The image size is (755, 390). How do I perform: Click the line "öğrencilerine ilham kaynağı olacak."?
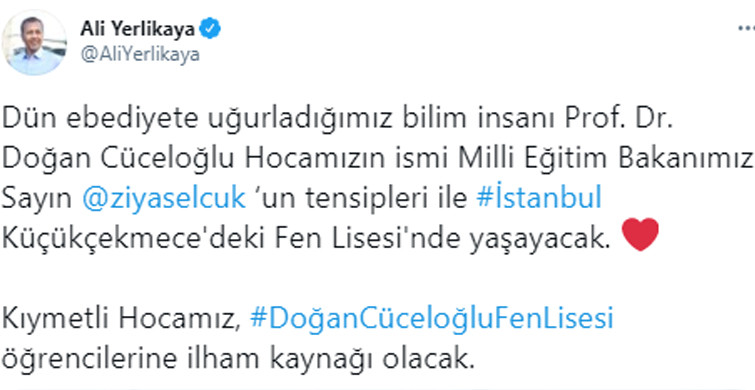tap(239, 360)
